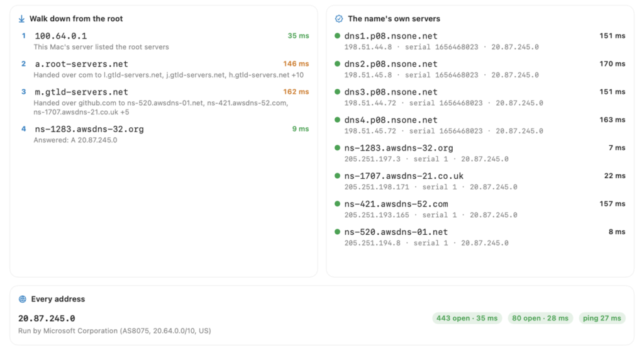Click the 198.51.44.72 serial details line
644x350 pixels.
click(443, 103)
